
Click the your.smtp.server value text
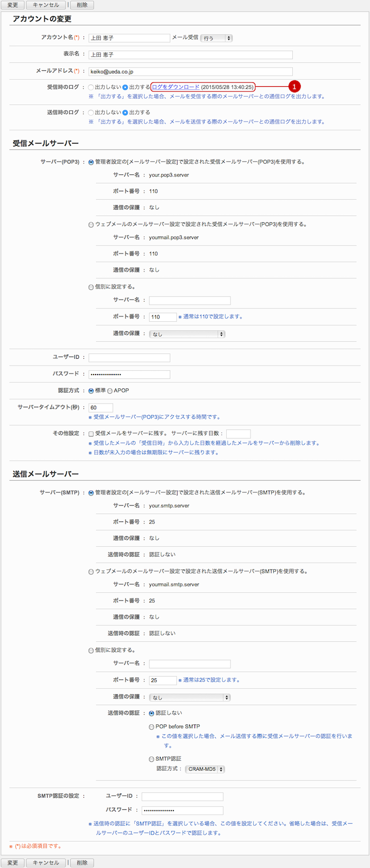coord(169,506)
